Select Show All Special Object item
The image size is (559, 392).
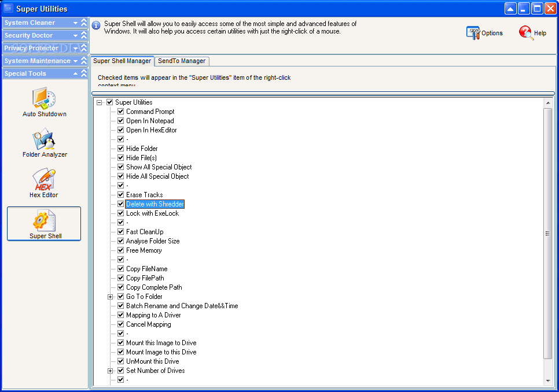(x=159, y=167)
